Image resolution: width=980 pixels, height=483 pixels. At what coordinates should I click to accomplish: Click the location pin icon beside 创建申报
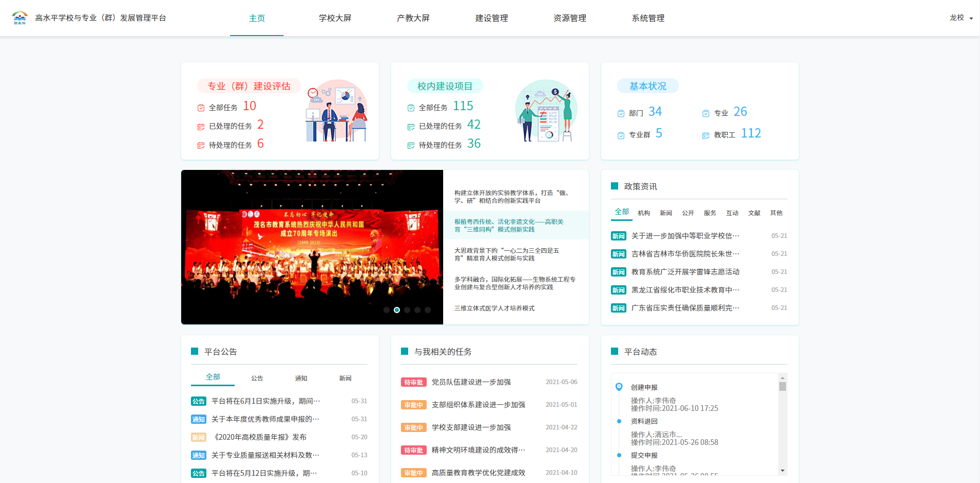pyautogui.click(x=619, y=387)
